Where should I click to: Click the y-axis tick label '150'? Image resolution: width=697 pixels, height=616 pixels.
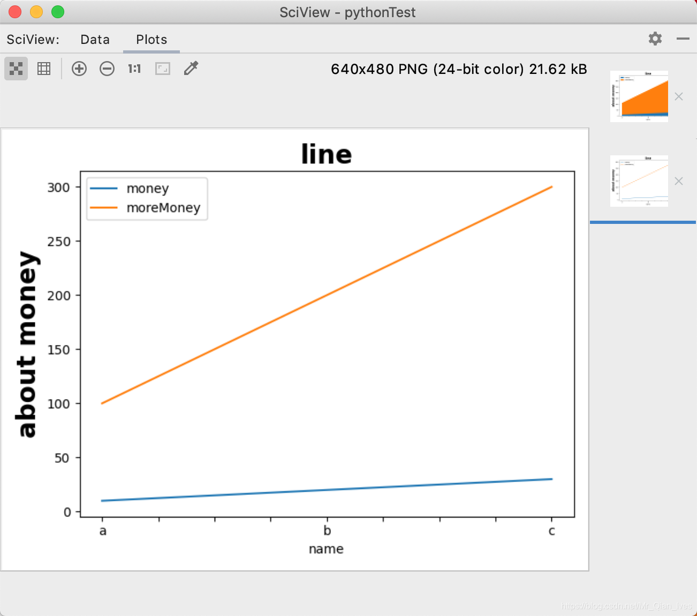point(58,350)
